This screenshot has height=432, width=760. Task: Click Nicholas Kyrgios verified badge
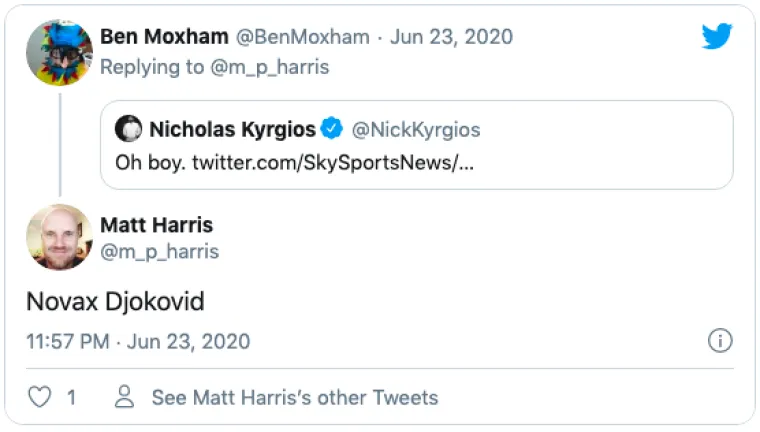pyautogui.click(x=332, y=129)
